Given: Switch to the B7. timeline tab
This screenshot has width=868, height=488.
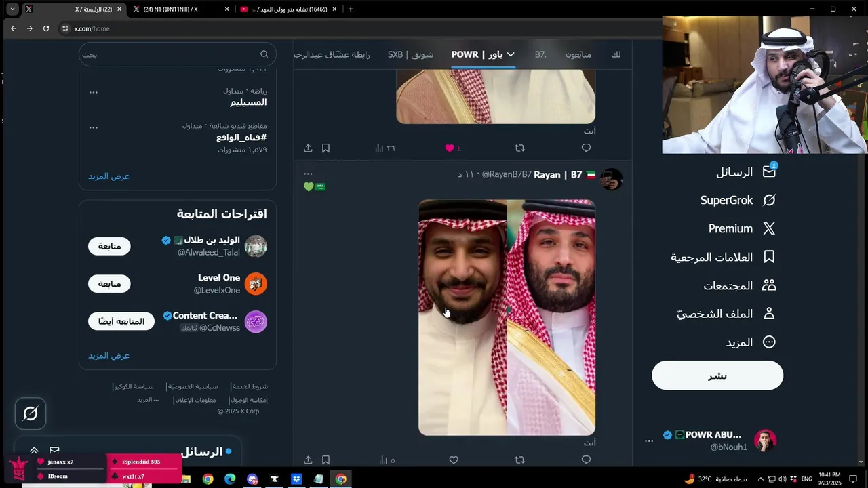Looking at the screenshot, I should [540, 54].
